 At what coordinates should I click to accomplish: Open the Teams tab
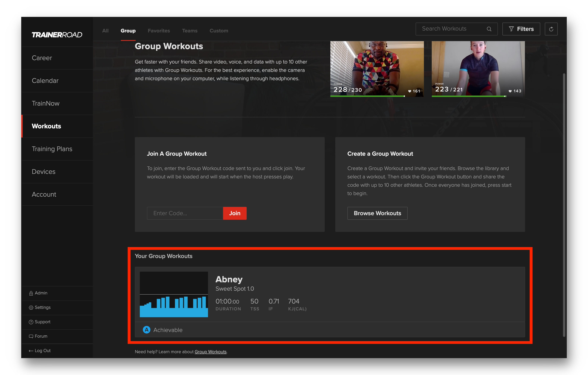190,31
